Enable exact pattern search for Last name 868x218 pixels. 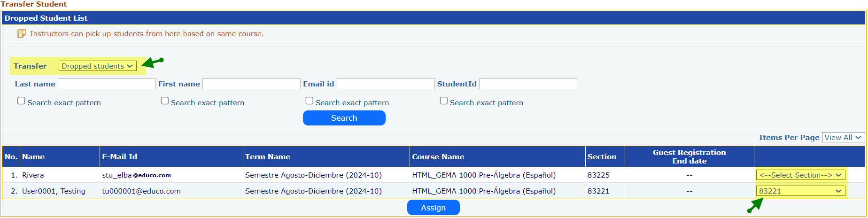click(21, 101)
